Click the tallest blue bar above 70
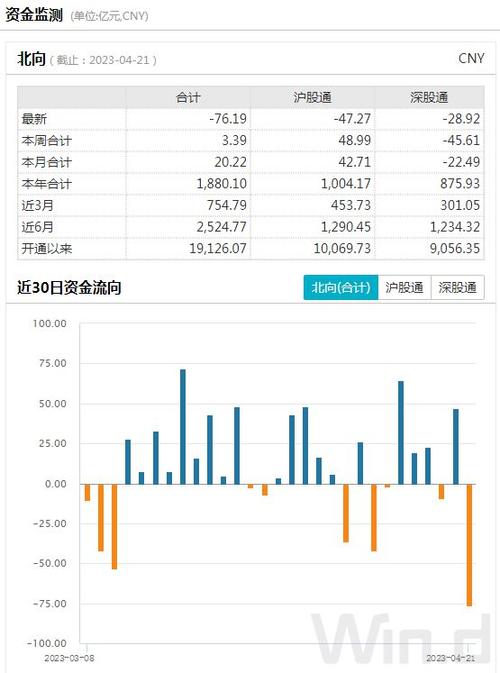500x673 pixels. tap(183, 427)
